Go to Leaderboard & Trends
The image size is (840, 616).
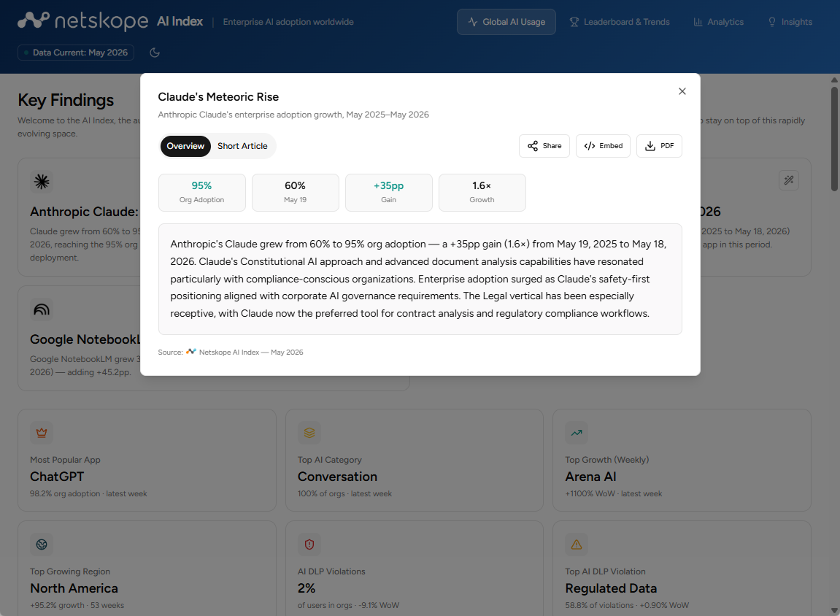pos(620,22)
